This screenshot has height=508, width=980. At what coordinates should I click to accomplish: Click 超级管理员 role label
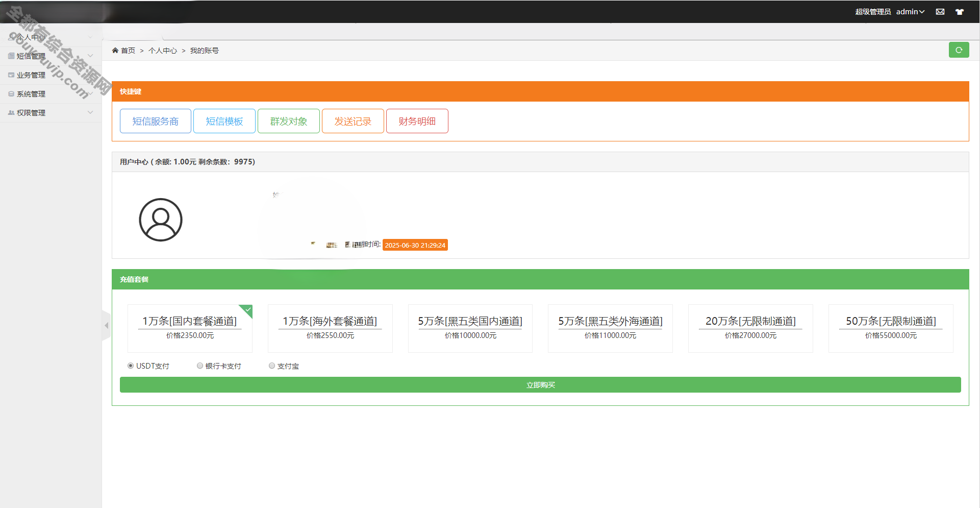pos(873,12)
